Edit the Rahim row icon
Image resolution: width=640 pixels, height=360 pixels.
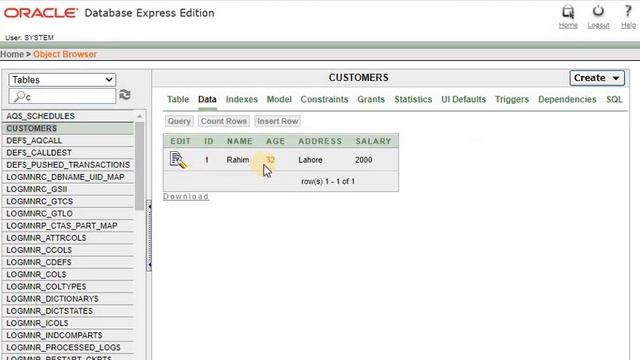[178, 160]
